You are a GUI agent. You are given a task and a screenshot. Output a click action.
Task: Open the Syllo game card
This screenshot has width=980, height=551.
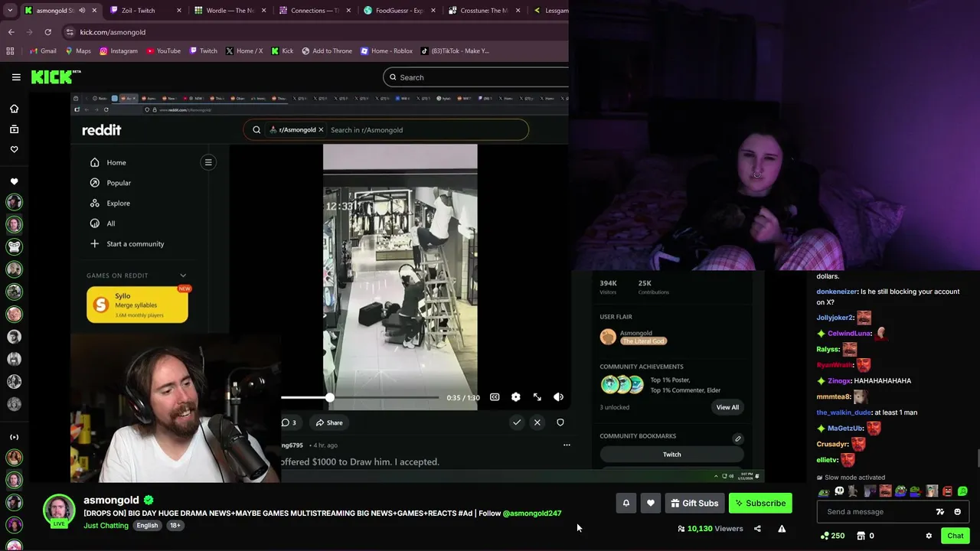[137, 305]
